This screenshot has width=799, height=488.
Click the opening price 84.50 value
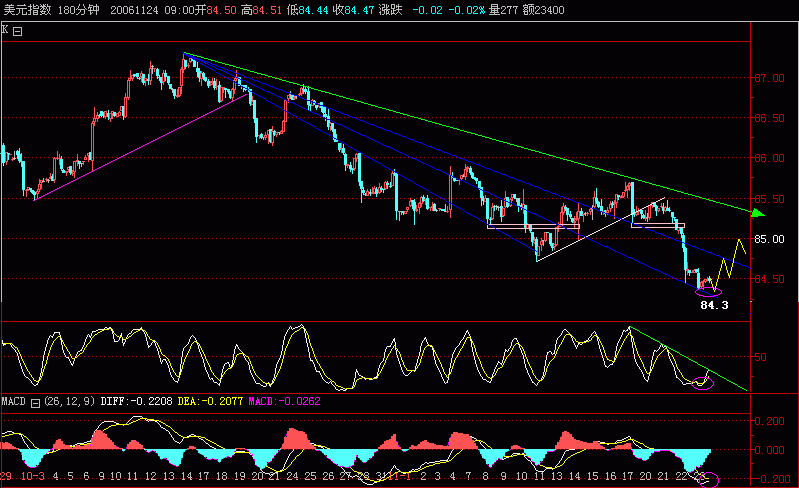tap(221, 10)
